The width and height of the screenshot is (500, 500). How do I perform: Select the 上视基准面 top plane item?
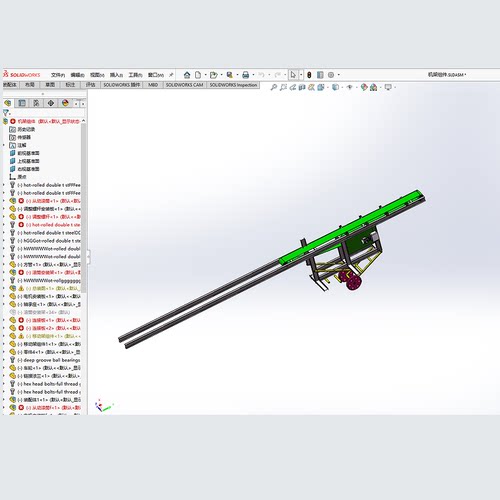28,161
